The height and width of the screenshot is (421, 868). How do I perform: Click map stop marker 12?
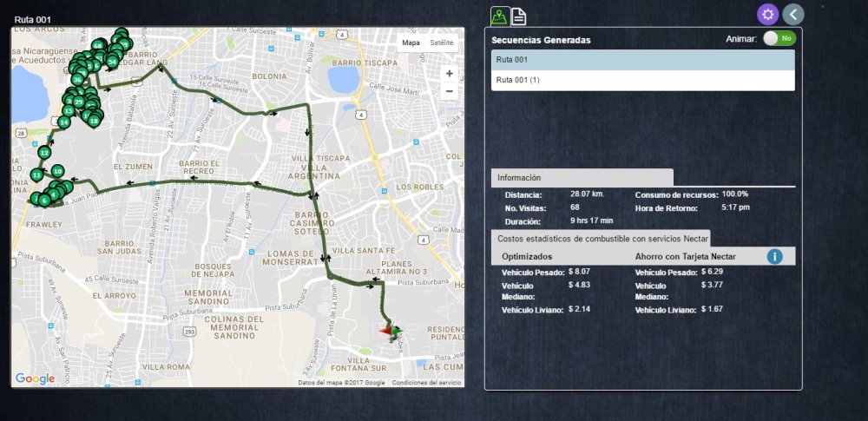tap(44, 152)
